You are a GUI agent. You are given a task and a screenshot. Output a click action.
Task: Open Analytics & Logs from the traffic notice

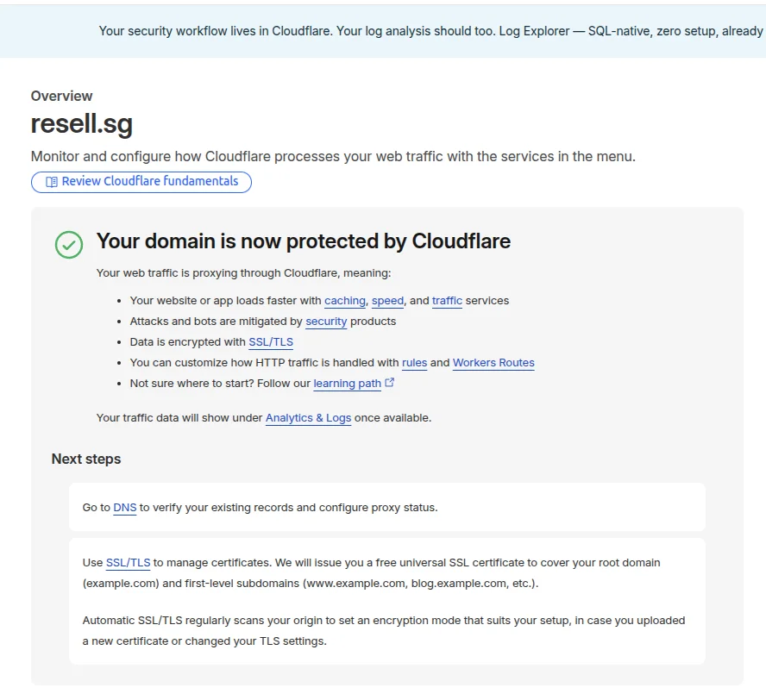point(308,418)
